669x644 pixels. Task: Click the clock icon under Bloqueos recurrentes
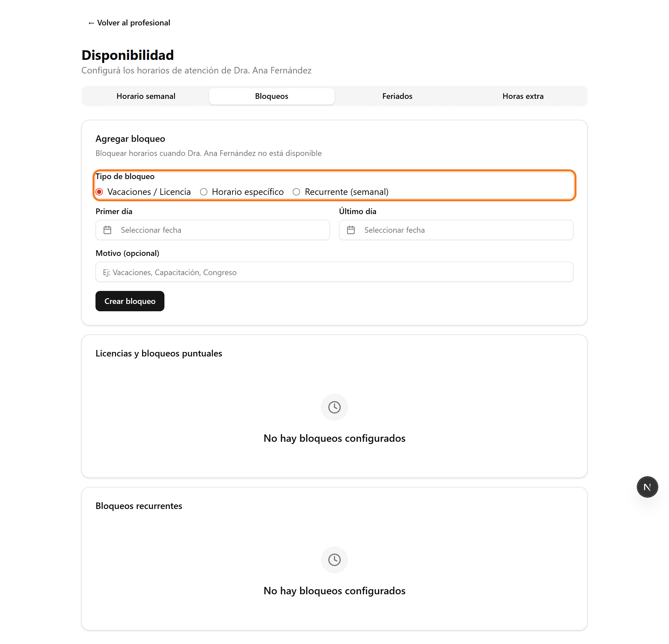[334, 560]
